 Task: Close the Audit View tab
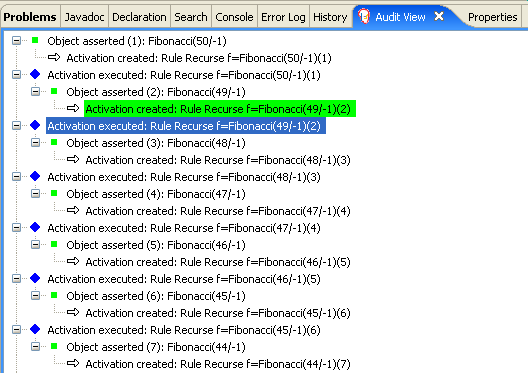pyautogui.click(x=439, y=16)
